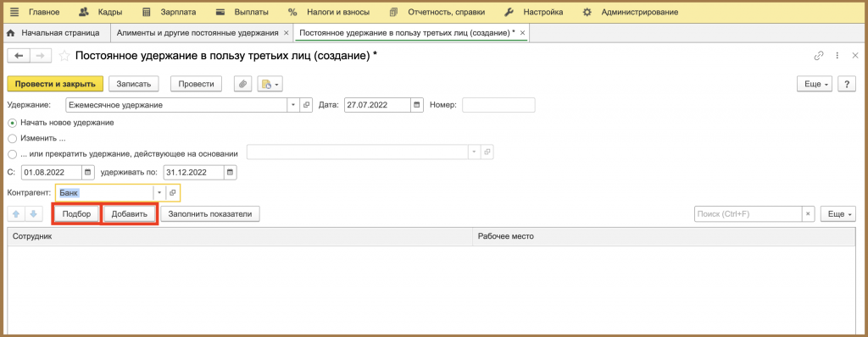Click the Записать button
Image resolution: width=868 pixels, height=337 pixels.
pyautogui.click(x=134, y=84)
